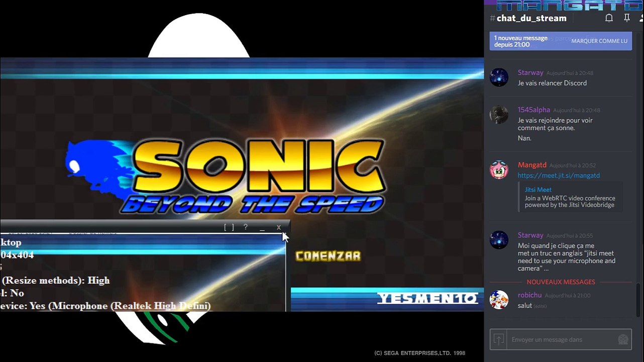
Task: Click the upload file arrow icon
Action: (x=498, y=339)
